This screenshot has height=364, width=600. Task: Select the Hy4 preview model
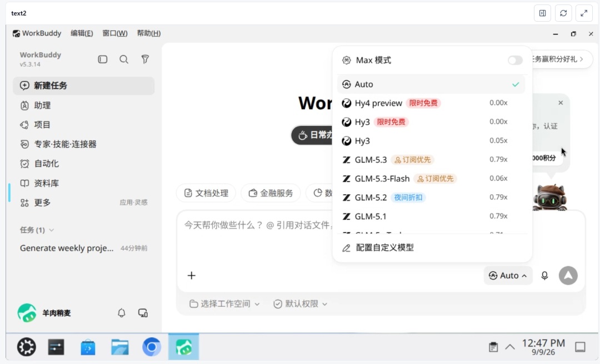click(x=431, y=103)
